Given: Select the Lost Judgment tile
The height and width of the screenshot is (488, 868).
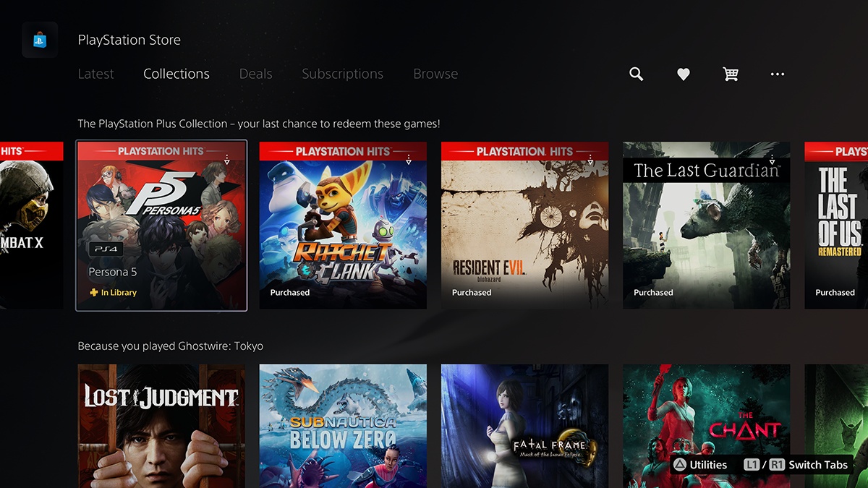Looking at the screenshot, I should click(161, 426).
